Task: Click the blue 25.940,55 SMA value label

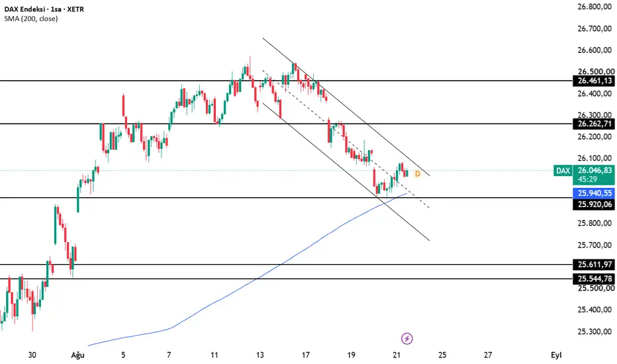Action: coord(594,193)
